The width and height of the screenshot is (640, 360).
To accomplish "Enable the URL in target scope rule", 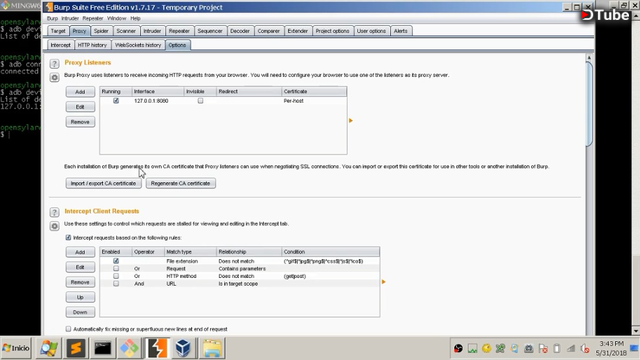I will point(116,283).
